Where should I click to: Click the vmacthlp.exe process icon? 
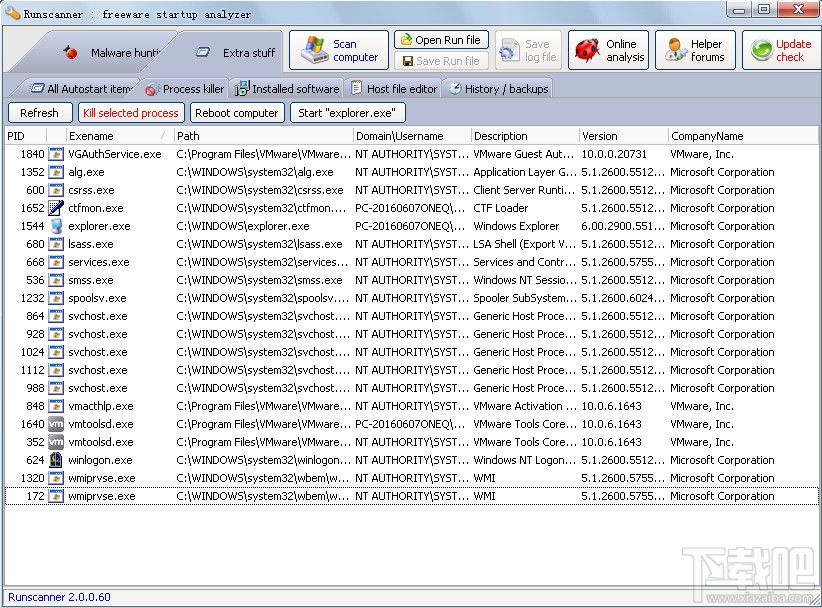coord(56,406)
